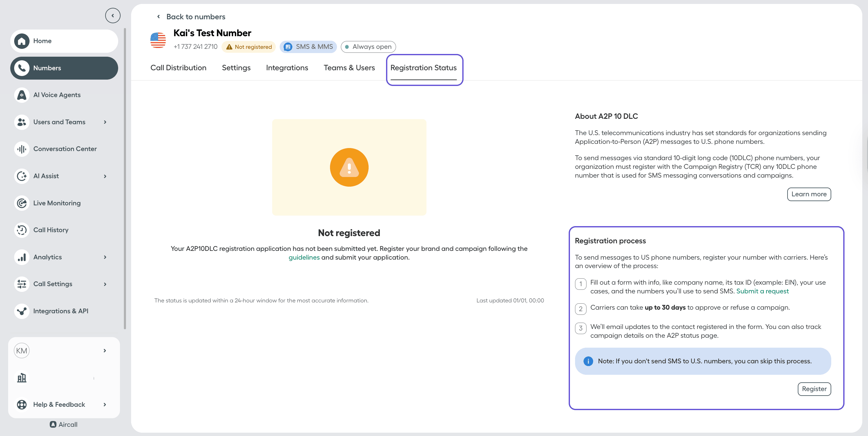The height and width of the screenshot is (436, 868).
Task: Click the company building icon
Action: [22, 378]
